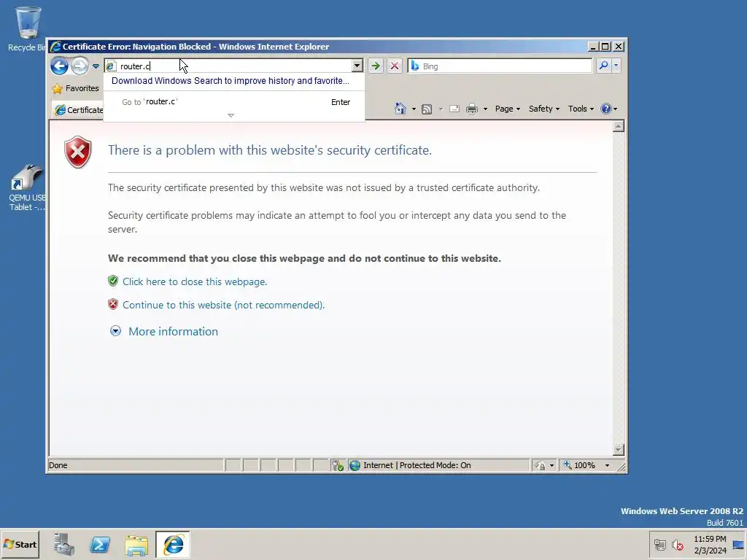Open the Page menu
This screenshot has height=560, width=747.
pyautogui.click(x=508, y=109)
